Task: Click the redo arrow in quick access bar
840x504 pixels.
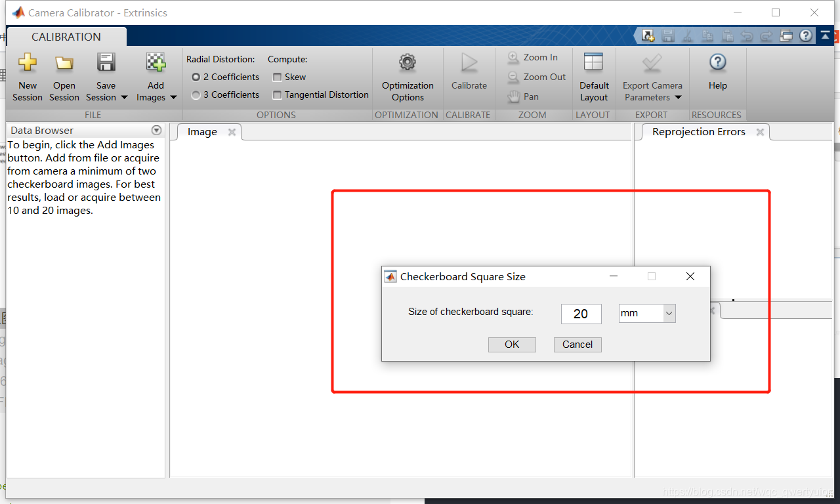Action: [766, 36]
